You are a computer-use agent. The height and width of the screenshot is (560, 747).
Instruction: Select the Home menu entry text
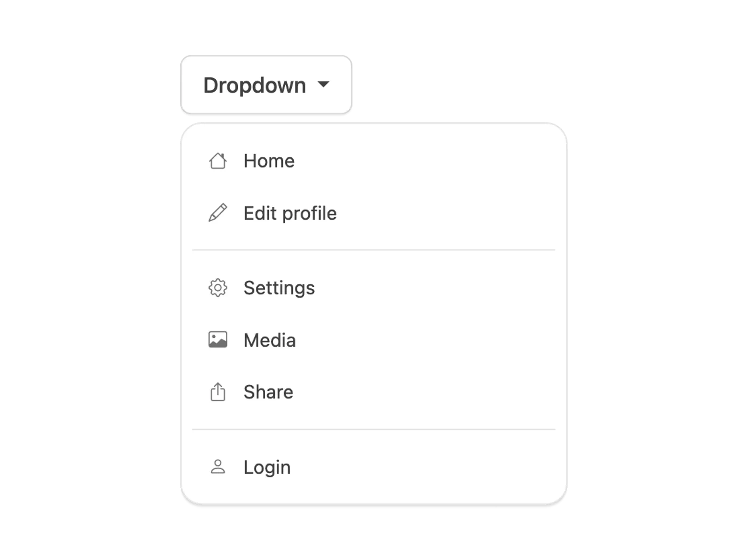point(269,161)
